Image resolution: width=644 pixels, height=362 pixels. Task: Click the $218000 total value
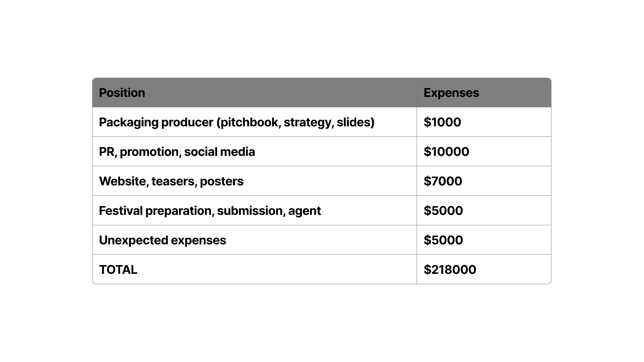tap(449, 270)
